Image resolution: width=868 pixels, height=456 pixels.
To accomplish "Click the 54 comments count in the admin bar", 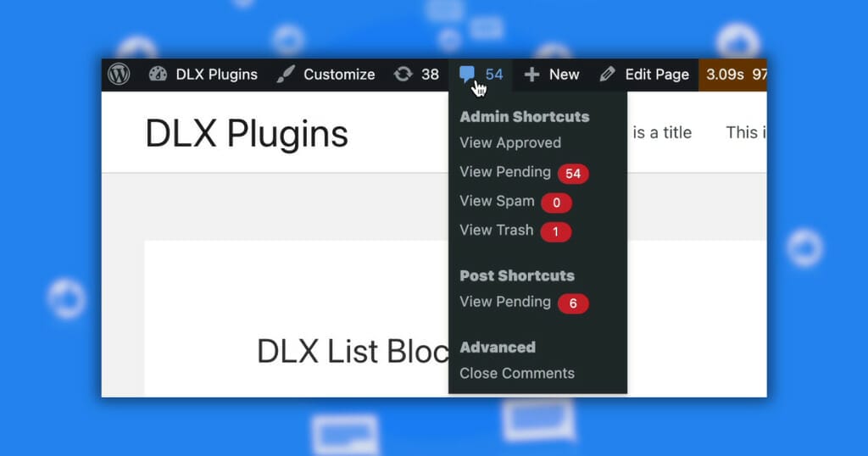I will tap(494, 74).
